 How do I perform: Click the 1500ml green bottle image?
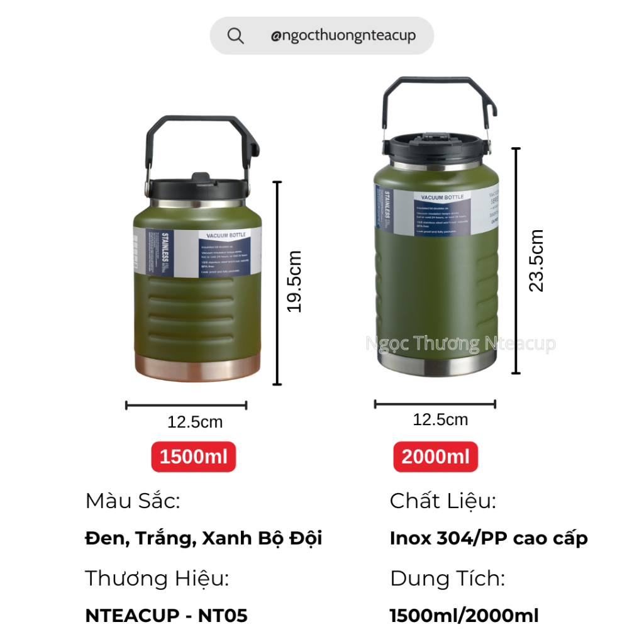coord(197,249)
